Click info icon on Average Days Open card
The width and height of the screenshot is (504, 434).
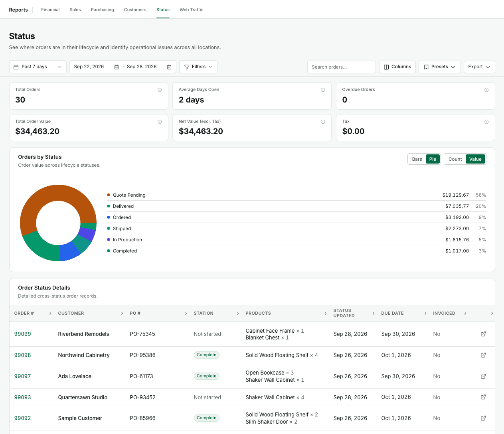tap(323, 90)
